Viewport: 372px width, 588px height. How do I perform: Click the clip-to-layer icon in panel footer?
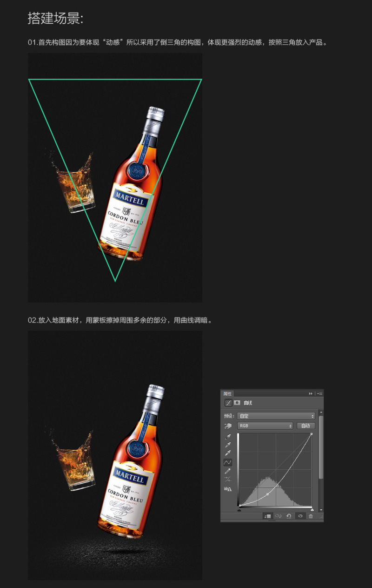pyautogui.click(x=268, y=516)
